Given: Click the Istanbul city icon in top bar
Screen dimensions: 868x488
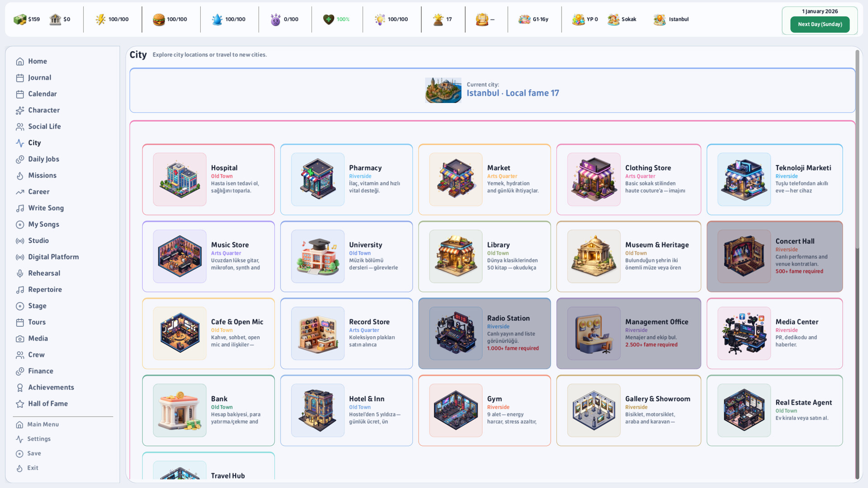Looking at the screenshot, I should coord(660,19).
